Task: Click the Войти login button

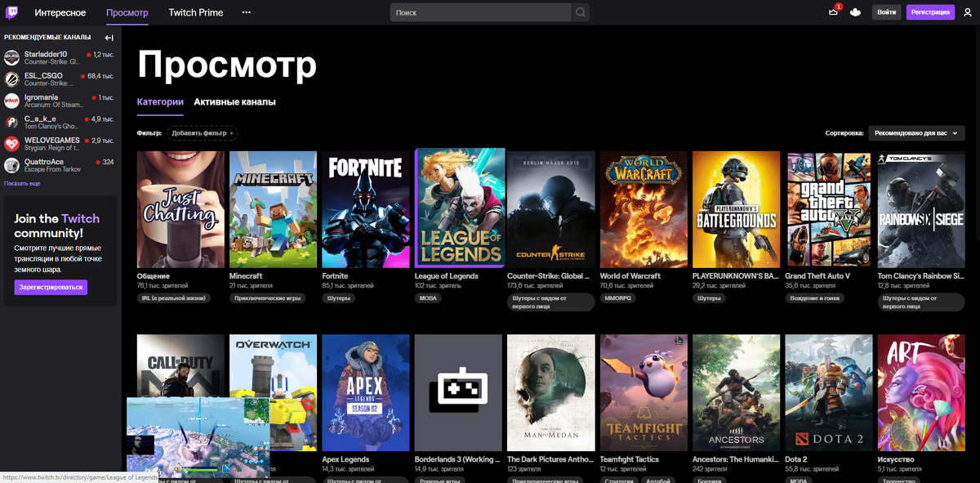Action: (886, 12)
